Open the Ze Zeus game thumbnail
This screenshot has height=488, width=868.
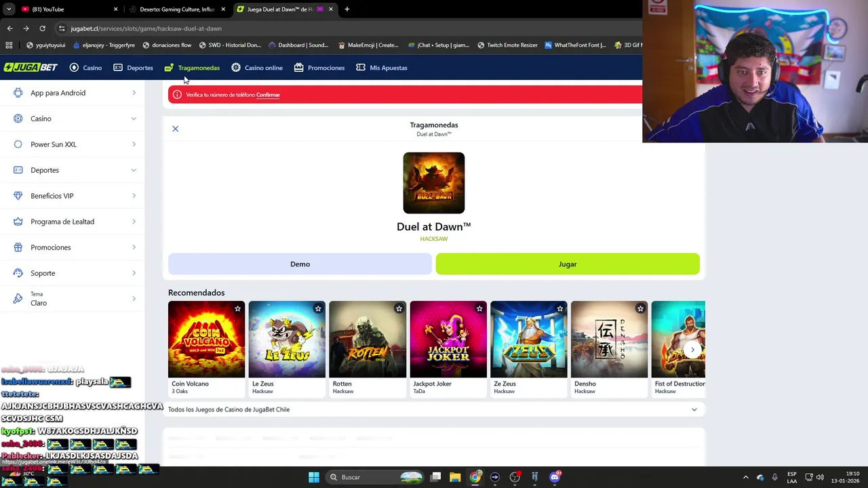point(529,340)
